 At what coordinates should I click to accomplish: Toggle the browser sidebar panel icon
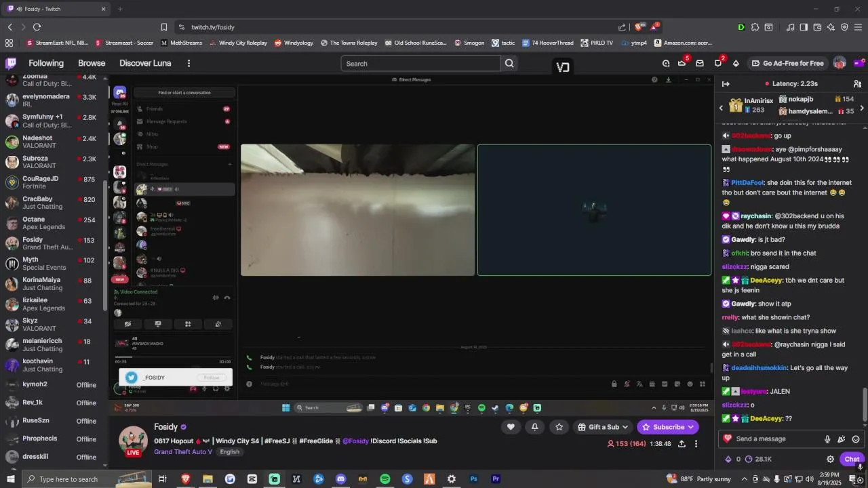pyautogui.click(x=804, y=27)
